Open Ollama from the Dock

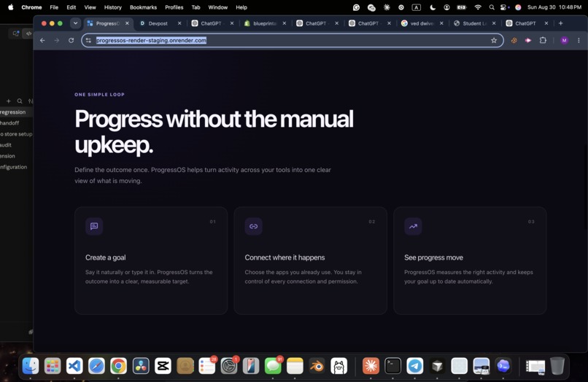coord(339,365)
